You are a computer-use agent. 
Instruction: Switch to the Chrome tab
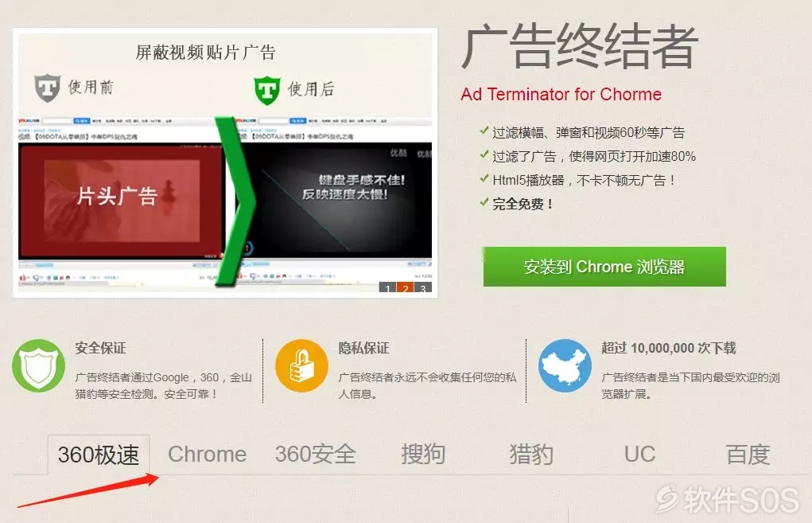click(207, 454)
